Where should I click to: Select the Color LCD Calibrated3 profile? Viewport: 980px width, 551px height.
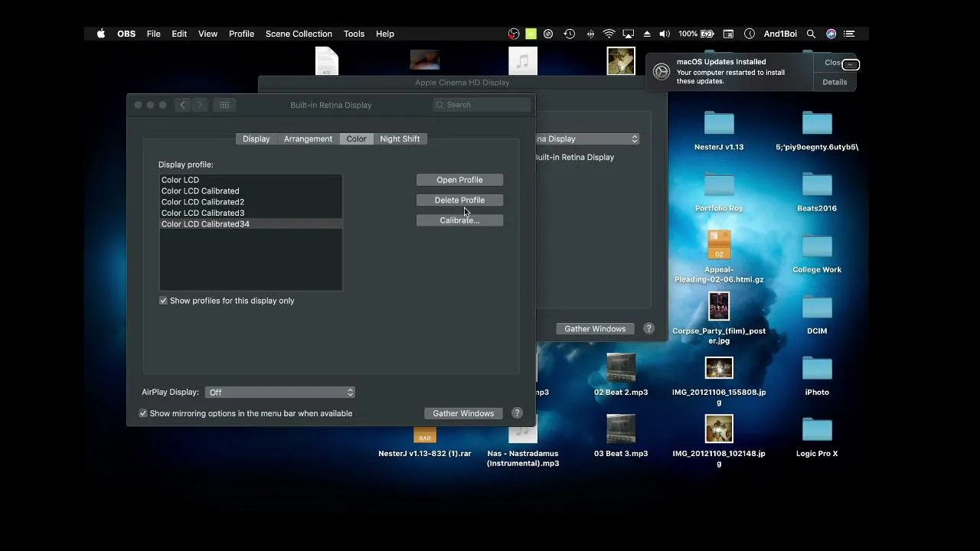(x=250, y=213)
